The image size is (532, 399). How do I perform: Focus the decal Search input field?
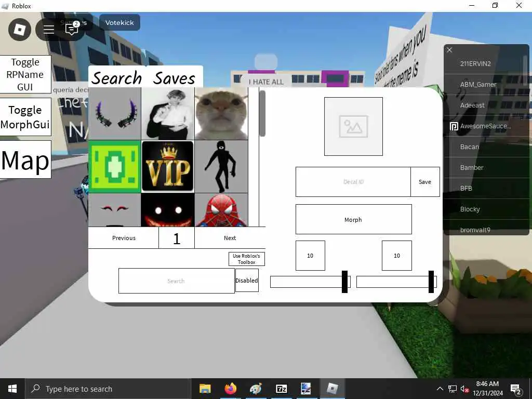(177, 281)
